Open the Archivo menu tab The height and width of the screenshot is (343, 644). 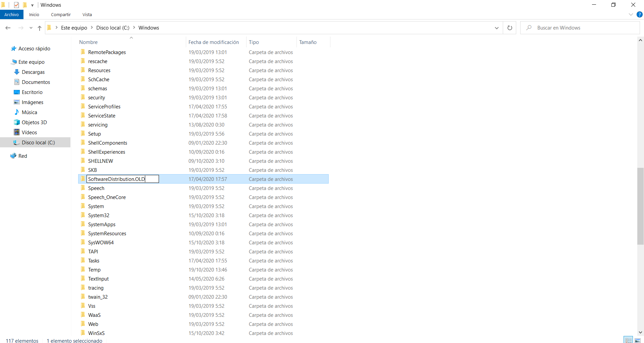12,14
